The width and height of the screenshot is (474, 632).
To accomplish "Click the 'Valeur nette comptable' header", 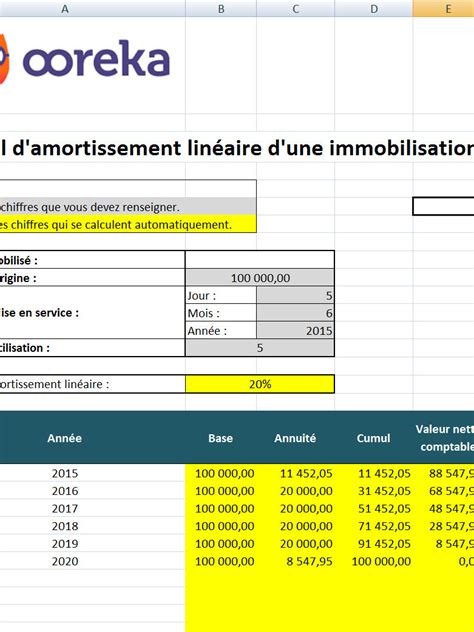I will (x=444, y=438).
